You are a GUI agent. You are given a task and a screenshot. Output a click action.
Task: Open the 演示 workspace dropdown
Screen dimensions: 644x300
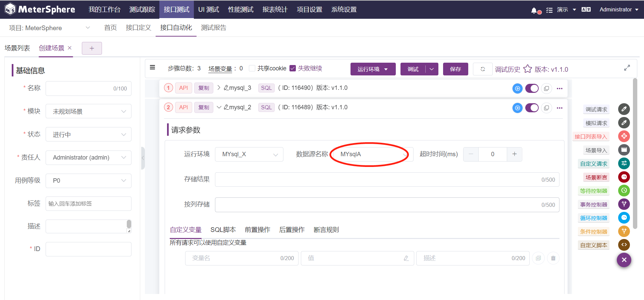[566, 10]
